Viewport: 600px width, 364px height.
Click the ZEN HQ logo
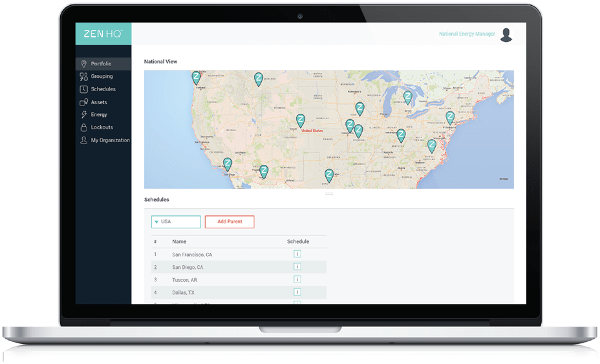tap(103, 34)
